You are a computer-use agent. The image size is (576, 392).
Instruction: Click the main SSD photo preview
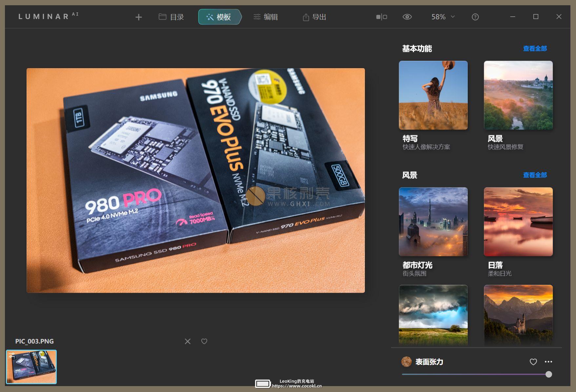[x=196, y=180]
